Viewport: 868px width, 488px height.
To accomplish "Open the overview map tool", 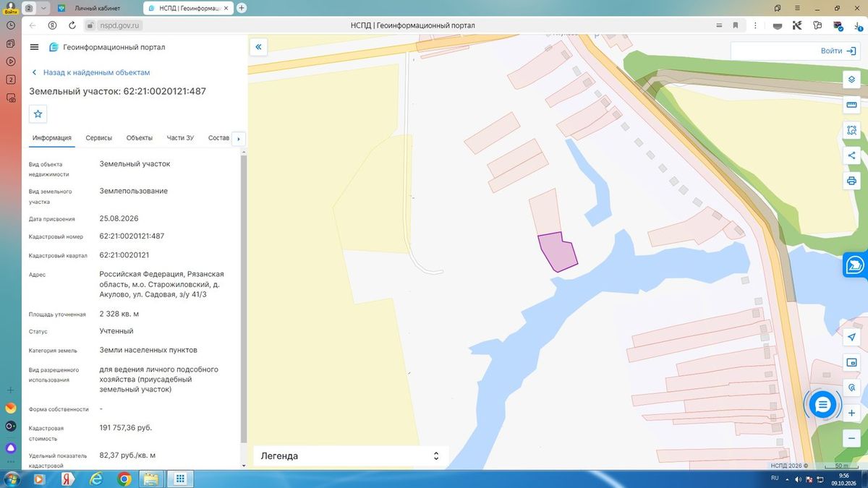I will click(851, 362).
